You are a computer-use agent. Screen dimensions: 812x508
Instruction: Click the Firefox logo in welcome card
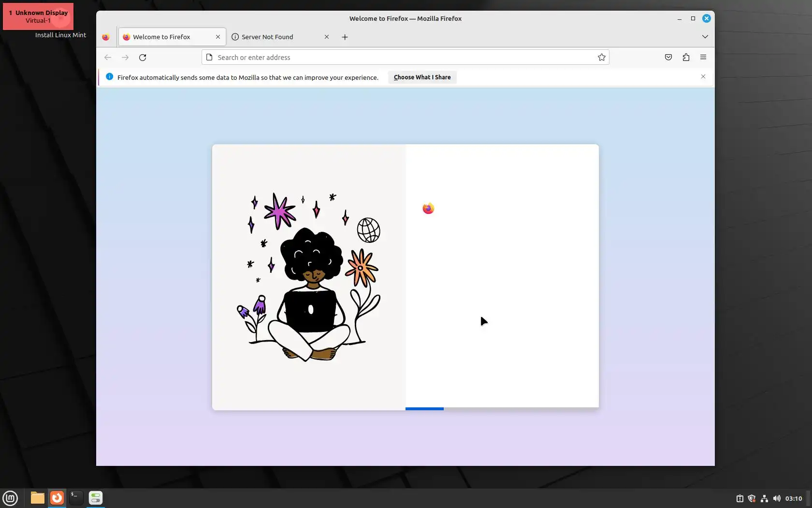(428, 209)
